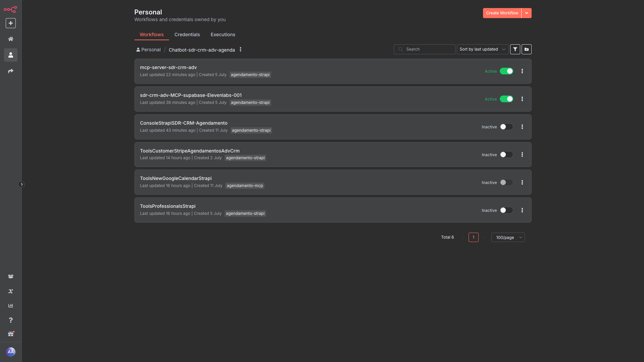644x362 pixels.
Task: Click the Create Workflow button
Action: click(x=502, y=13)
